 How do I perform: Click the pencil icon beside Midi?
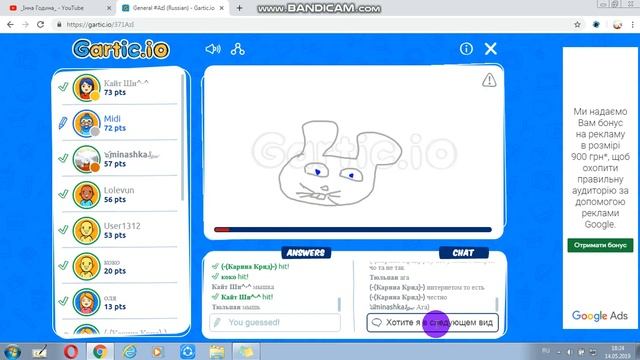click(63, 123)
